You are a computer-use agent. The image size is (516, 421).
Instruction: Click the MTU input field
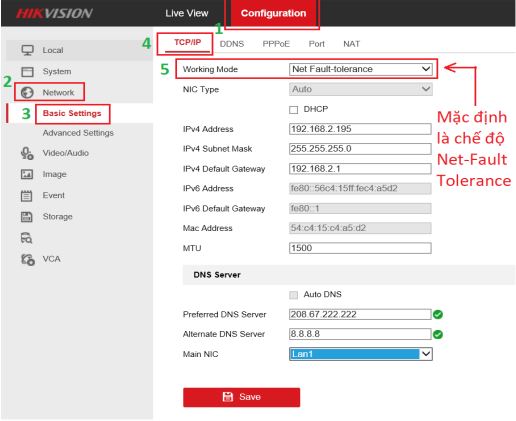[x=360, y=248]
